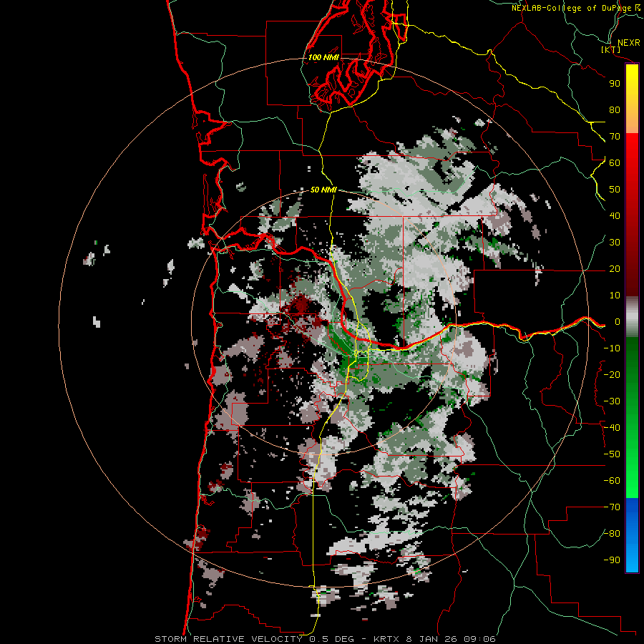644x644 pixels.
Task: Click the -10 knot scale value
Action: (x=612, y=348)
